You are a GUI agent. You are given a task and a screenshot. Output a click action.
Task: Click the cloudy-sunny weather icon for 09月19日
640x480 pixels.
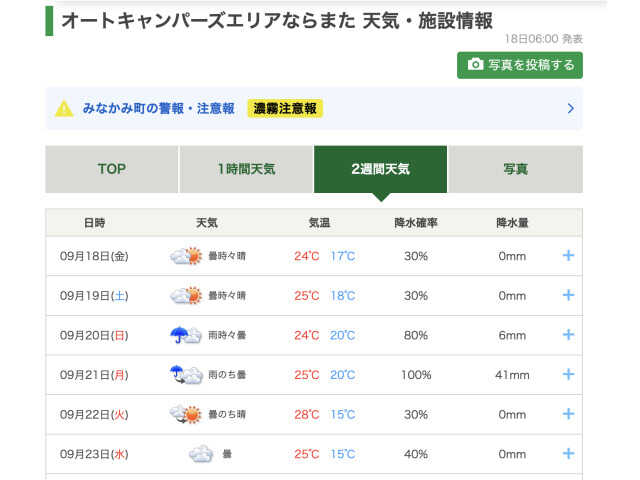click(x=186, y=296)
